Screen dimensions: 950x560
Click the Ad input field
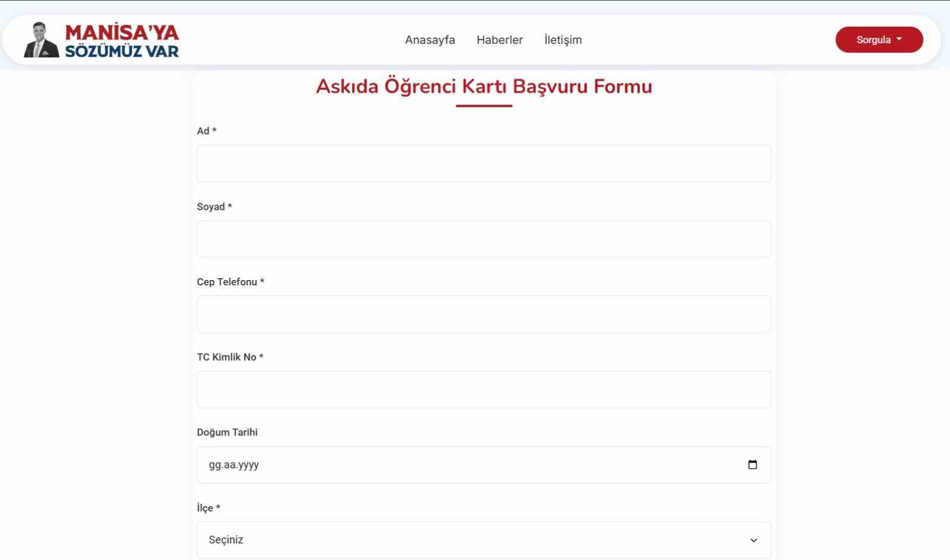tap(484, 163)
